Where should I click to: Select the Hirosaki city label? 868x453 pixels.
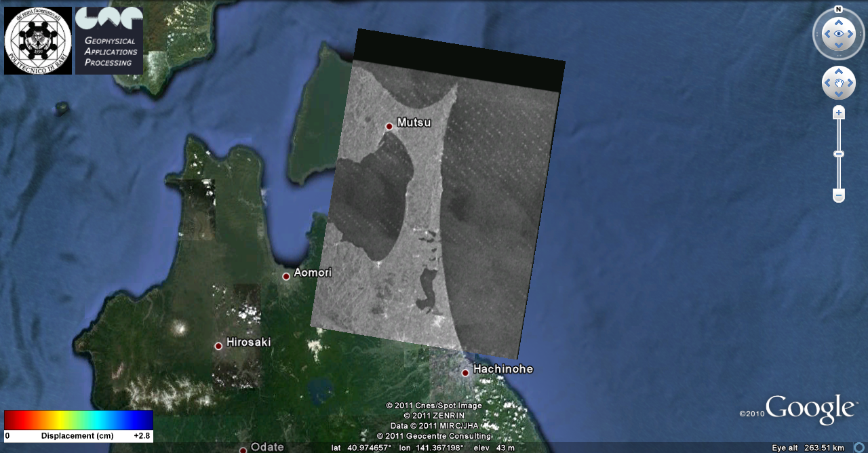(248, 342)
